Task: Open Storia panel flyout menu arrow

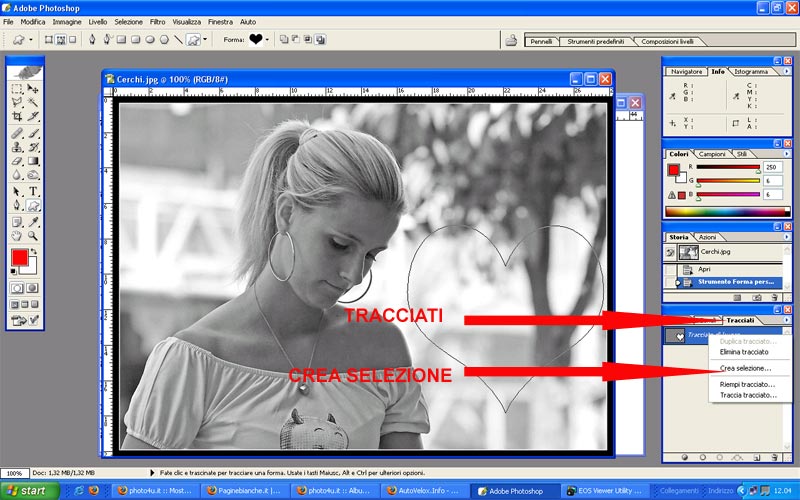Action: tap(786, 237)
